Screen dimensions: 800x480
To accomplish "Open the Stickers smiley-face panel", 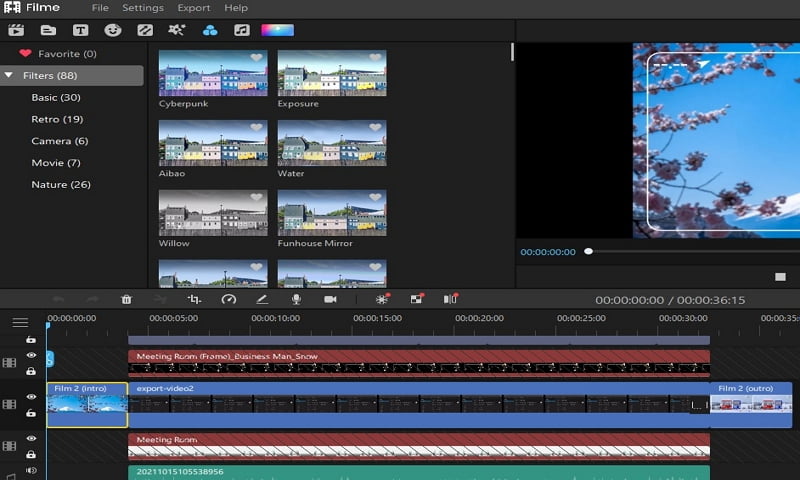I will coord(113,31).
